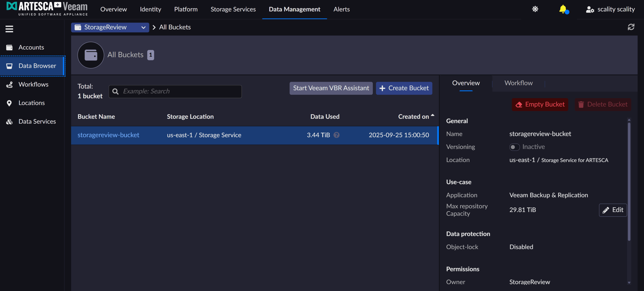This screenshot has height=291, width=644.
Task: Open Workflows in the sidebar
Action: tap(33, 85)
